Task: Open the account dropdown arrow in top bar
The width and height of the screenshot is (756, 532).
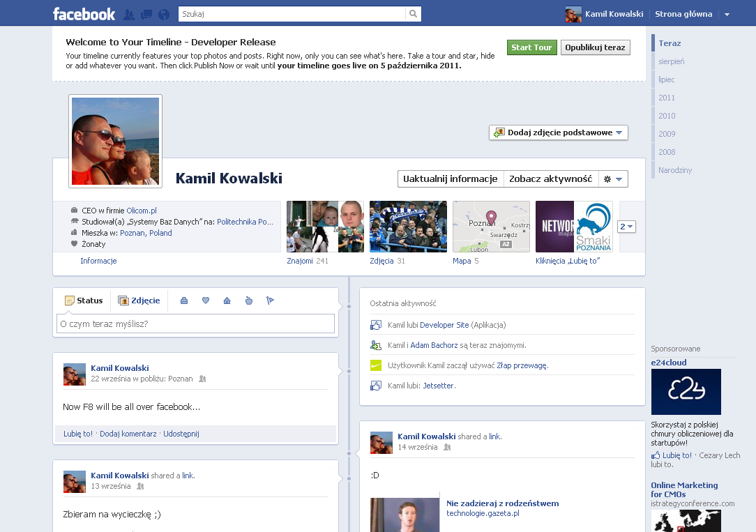Action: click(x=727, y=15)
